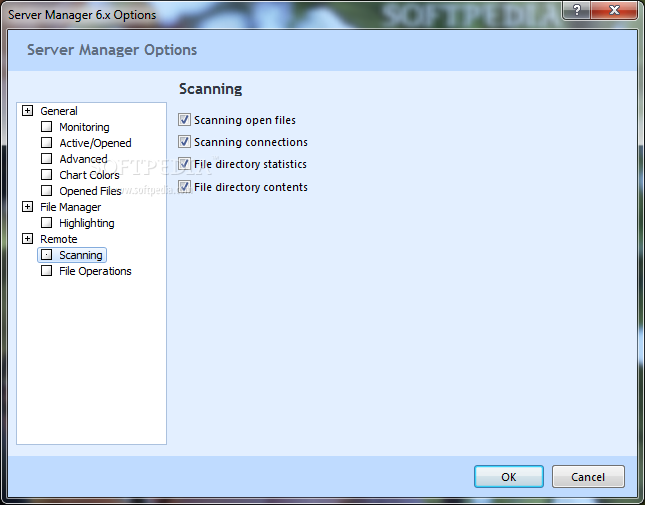Screen dimensions: 645x505
Task: Dismiss dialog with the Cancel button
Action: 588,477
